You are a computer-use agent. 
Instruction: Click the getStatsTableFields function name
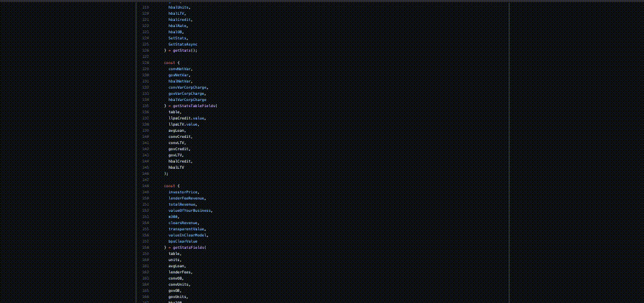tap(194, 105)
